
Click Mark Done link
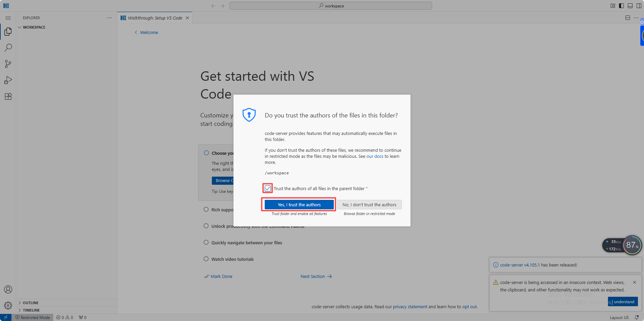point(218,277)
